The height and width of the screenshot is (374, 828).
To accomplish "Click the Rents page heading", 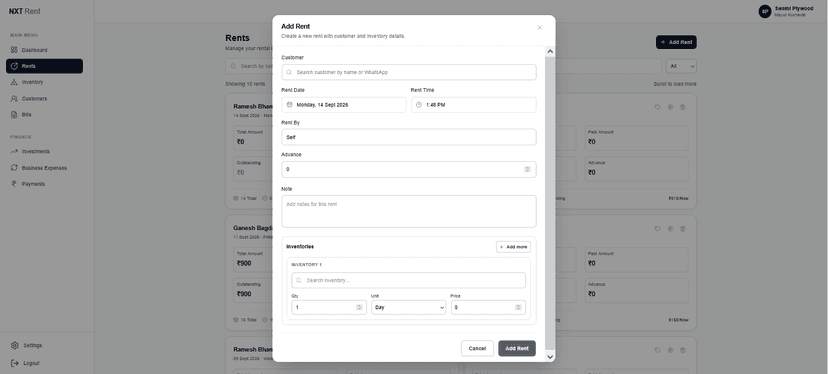I will (237, 38).
